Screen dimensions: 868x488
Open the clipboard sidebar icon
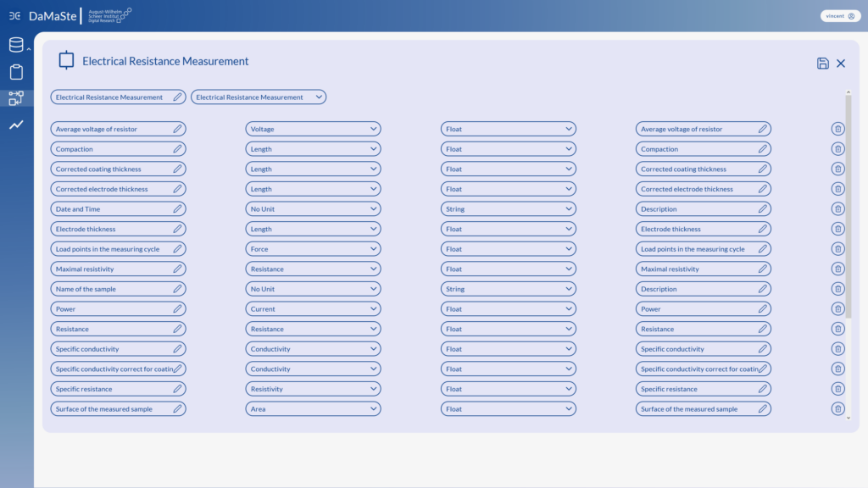pos(16,72)
